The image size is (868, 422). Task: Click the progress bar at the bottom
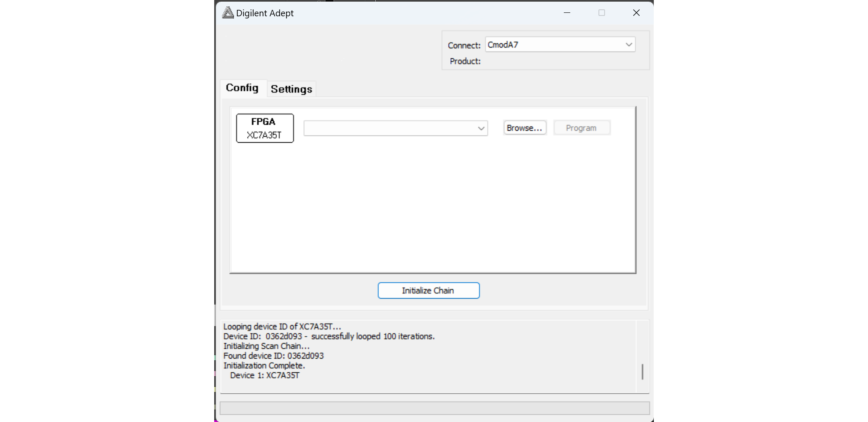tap(434, 408)
